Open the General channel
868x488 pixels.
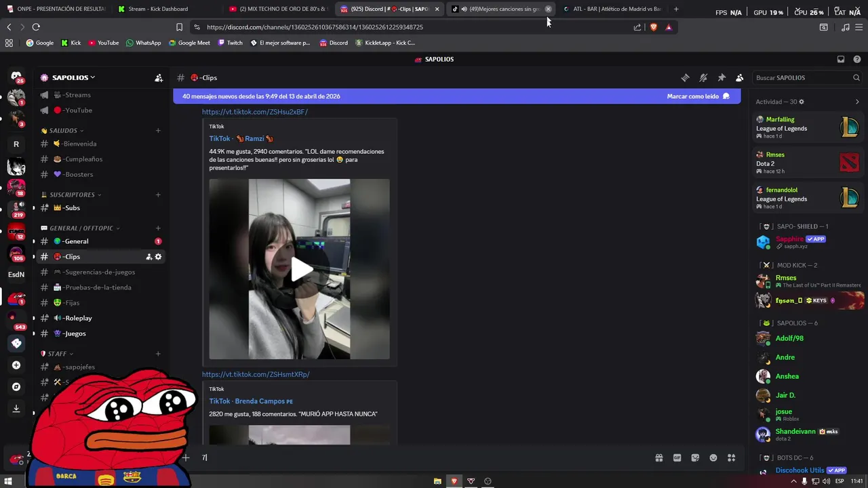coord(100,241)
